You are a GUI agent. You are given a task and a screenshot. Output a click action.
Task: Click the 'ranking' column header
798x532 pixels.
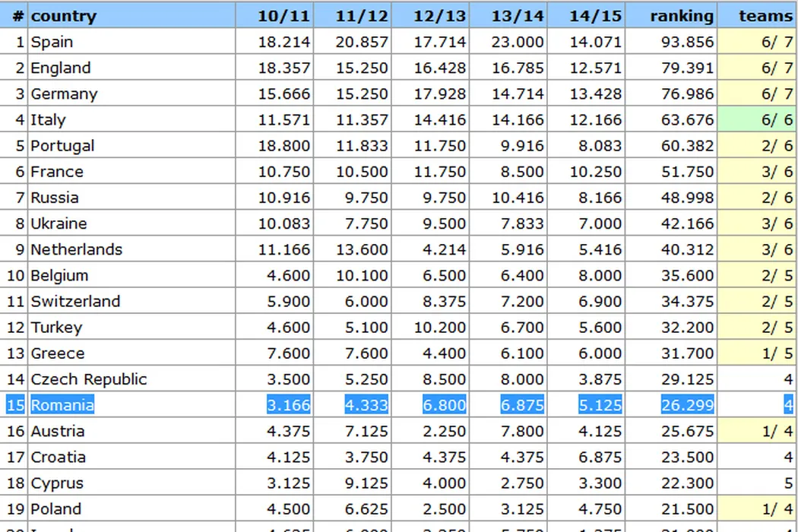click(x=682, y=16)
